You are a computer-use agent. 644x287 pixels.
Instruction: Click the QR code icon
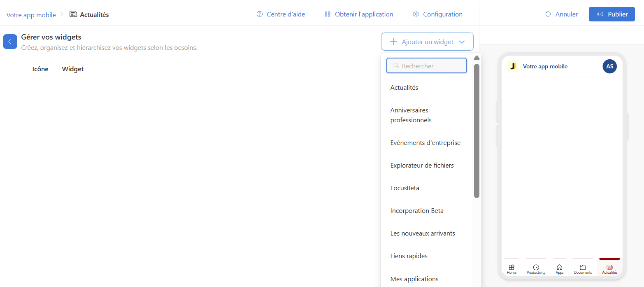[328, 14]
